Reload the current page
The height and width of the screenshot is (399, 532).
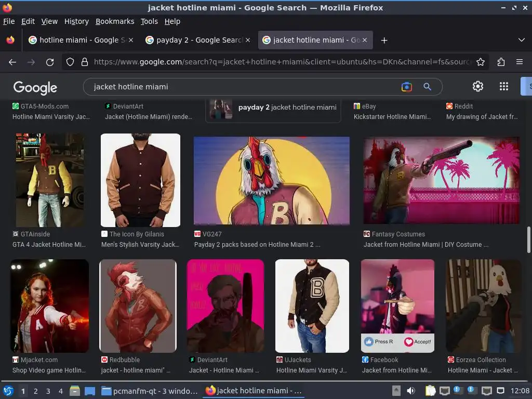click(x=50, y=62)
